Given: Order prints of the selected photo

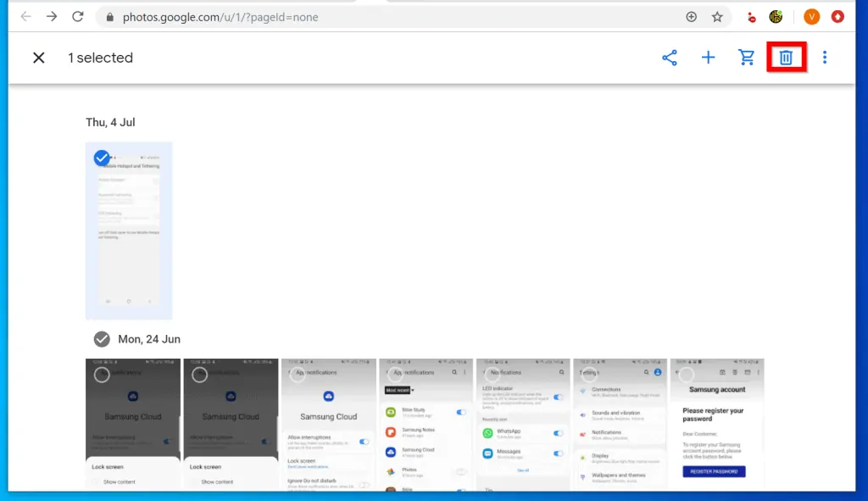Looking at the screenshot, I should click(x=746, y=57).
